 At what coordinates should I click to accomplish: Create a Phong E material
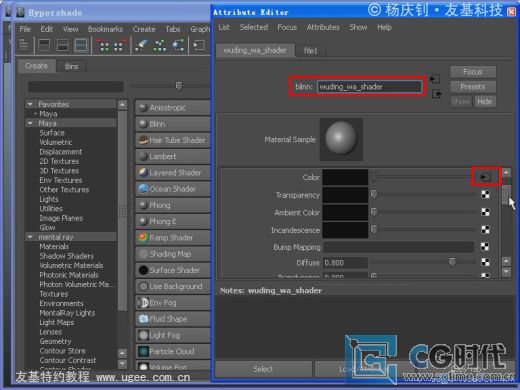tap(173, 221)
